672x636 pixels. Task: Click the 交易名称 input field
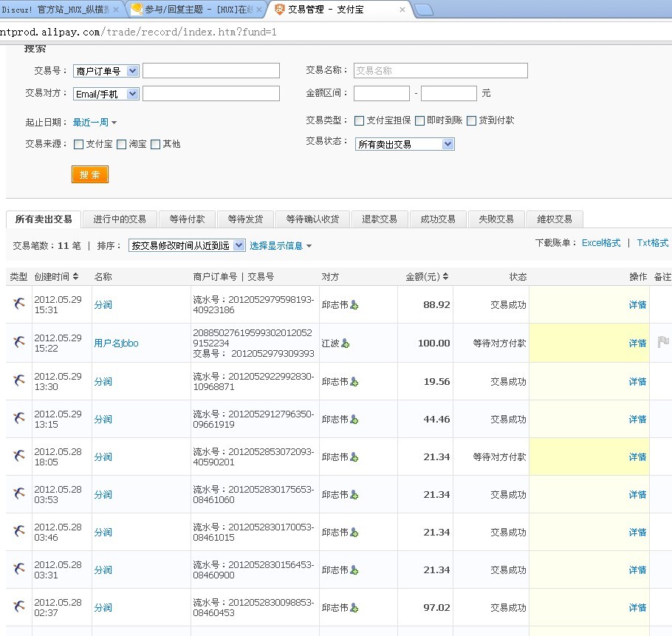pyautogui.click(x=441, y=71)
